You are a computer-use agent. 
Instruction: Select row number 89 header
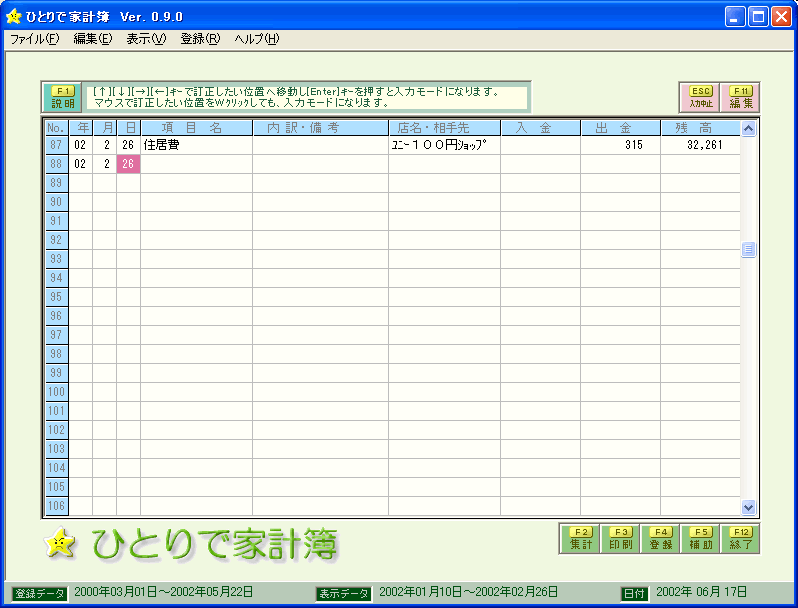[56, 183]
